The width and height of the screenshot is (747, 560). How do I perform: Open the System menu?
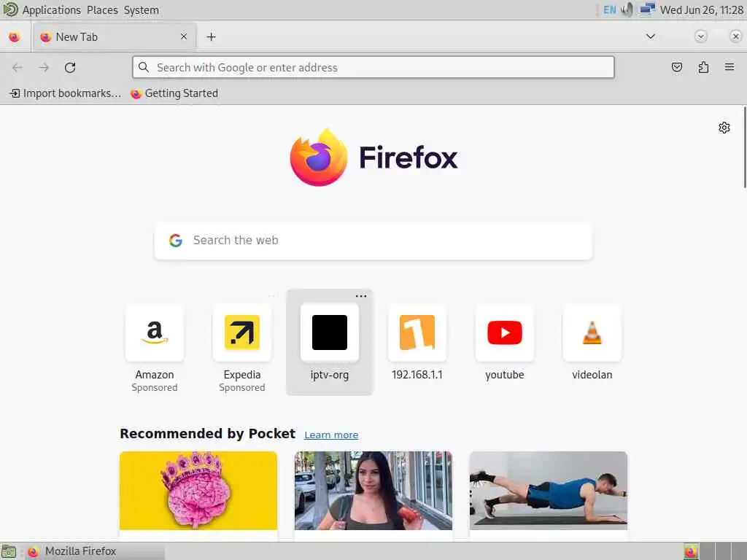[x=141, y=10]
